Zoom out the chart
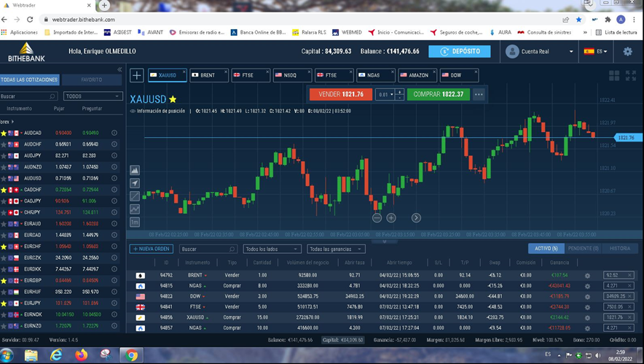This screenshot has width=644, height=364. [x=377, y=218]
